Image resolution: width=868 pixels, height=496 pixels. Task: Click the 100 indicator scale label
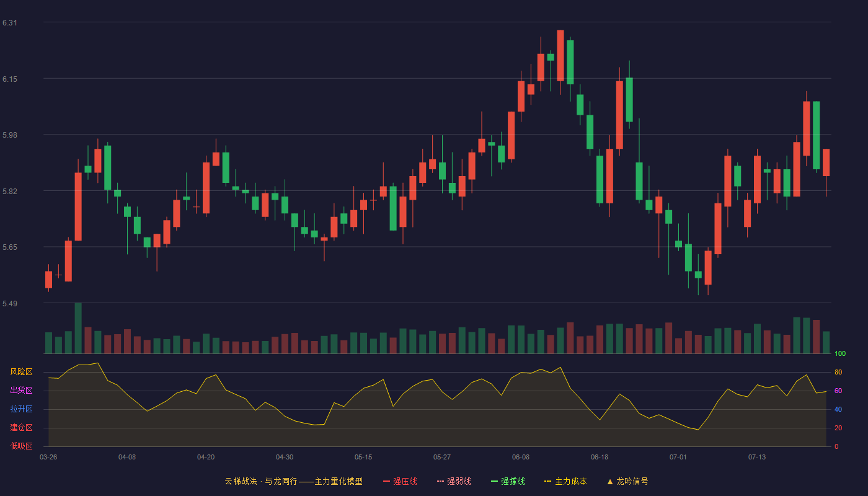point(840,354)
